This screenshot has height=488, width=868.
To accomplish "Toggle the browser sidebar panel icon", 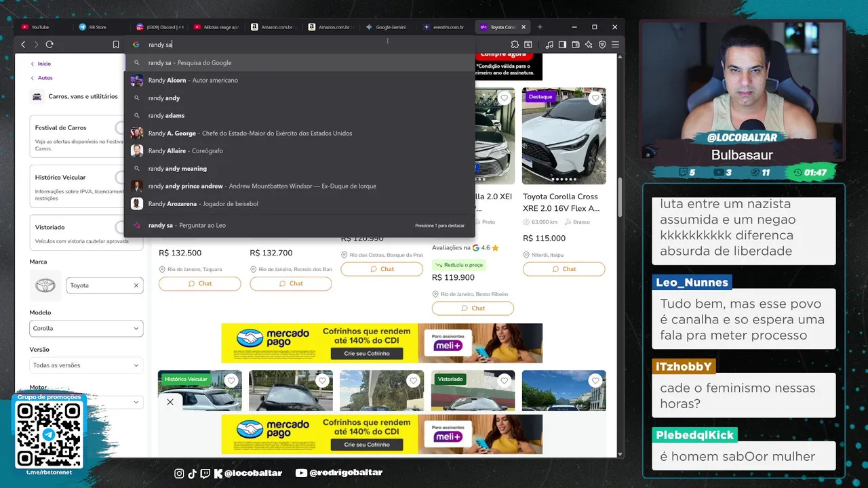I will point(562,45).
